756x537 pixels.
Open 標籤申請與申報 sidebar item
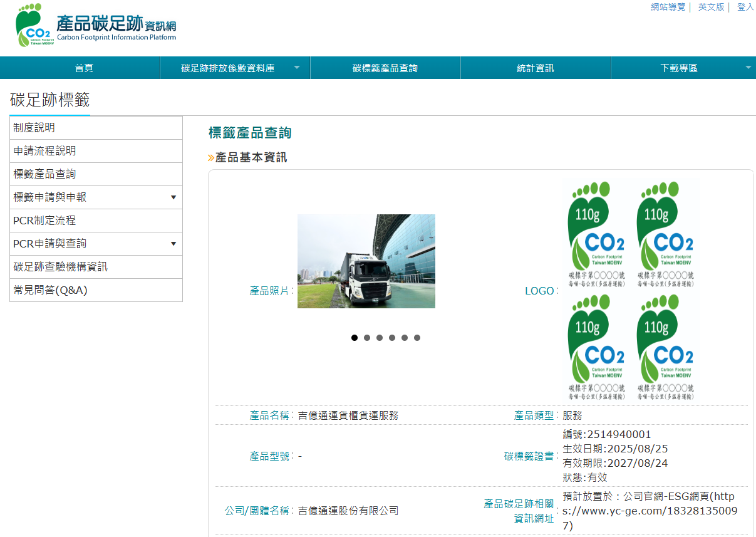pos(96,197)
